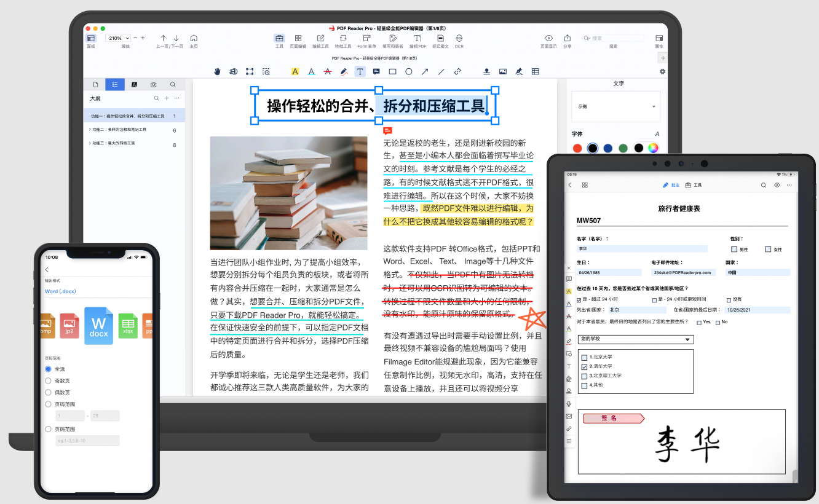Click the red comment note marker
The width and height of the screenshot is (819, 504).
(x=387, y=130)
